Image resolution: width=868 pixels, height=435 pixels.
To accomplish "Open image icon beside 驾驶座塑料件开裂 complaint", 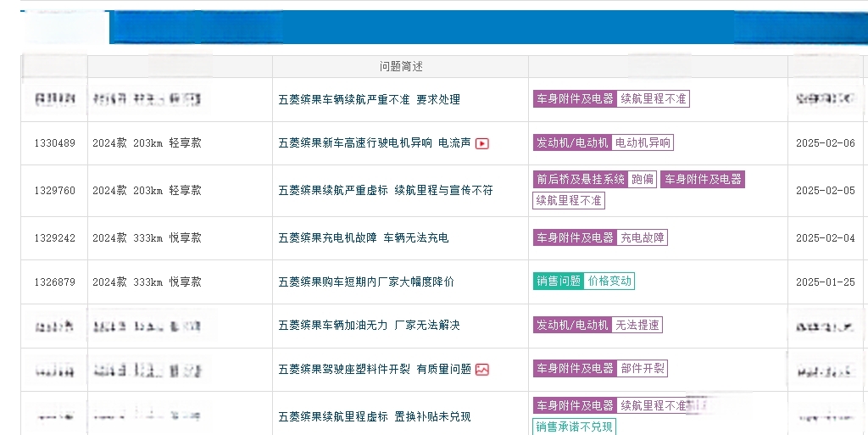I will tap(482, 370).
